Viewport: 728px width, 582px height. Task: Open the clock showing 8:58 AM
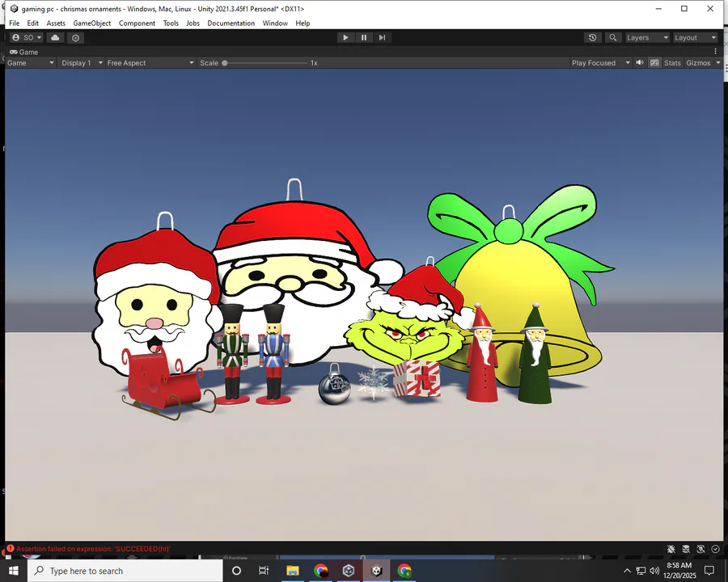679,571
